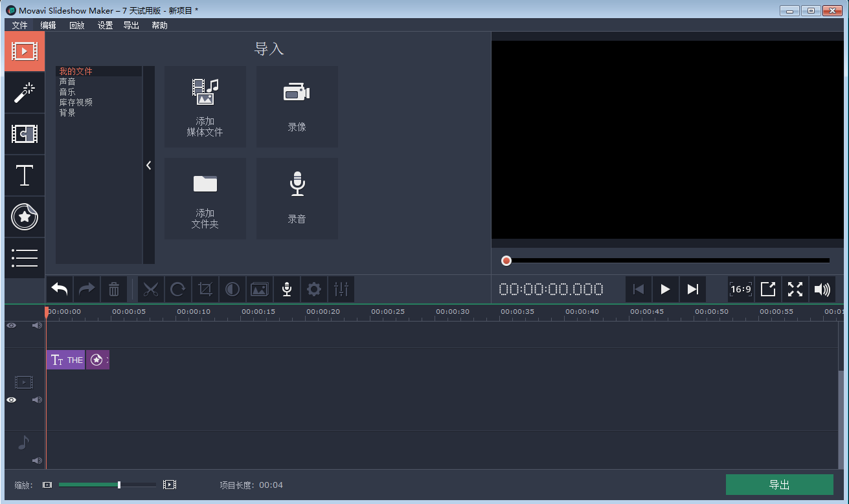
Task: Open the 导出 menu in menu bar
Action: tap(131, 25)
